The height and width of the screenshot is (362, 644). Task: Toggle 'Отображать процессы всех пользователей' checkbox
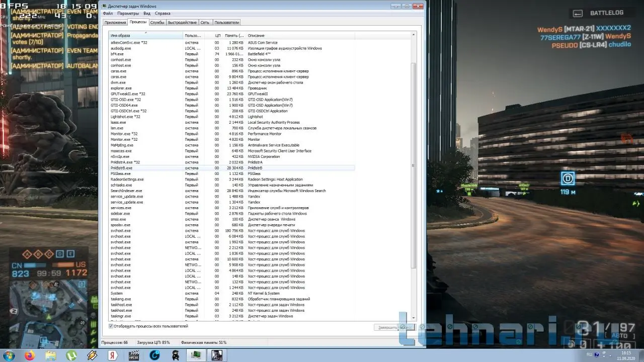coord(111,326)
